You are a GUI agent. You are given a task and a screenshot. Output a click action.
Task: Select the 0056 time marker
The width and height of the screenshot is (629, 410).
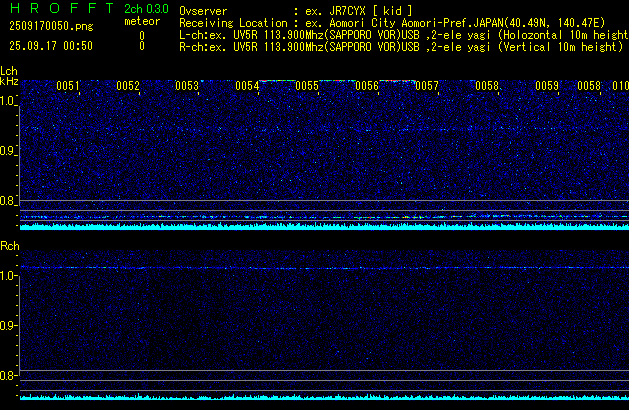pos(367,86)
